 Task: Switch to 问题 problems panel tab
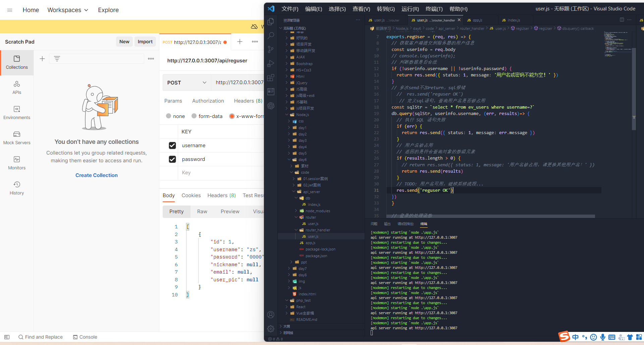(374, 224)
